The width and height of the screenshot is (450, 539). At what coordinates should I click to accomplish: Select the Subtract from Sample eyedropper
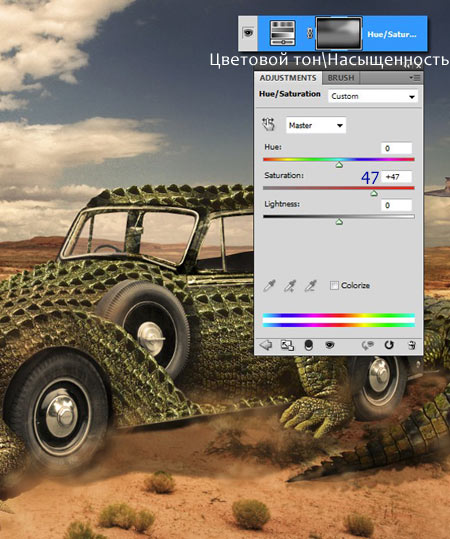[x=310, y=286]
